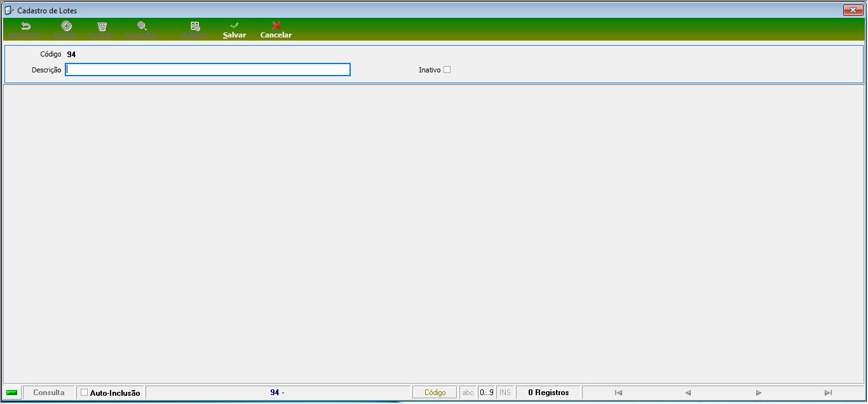Click the Incluir plus toolbar button

tap(65, 30)
